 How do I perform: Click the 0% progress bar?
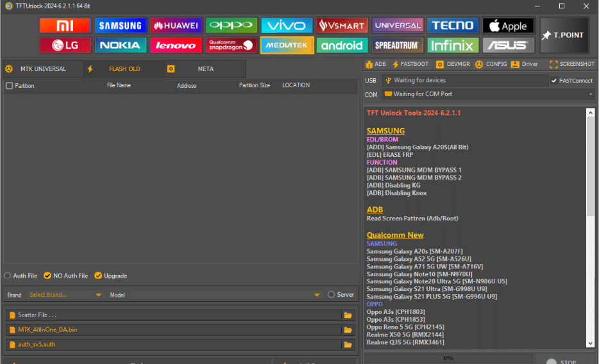tap(448, 358)
